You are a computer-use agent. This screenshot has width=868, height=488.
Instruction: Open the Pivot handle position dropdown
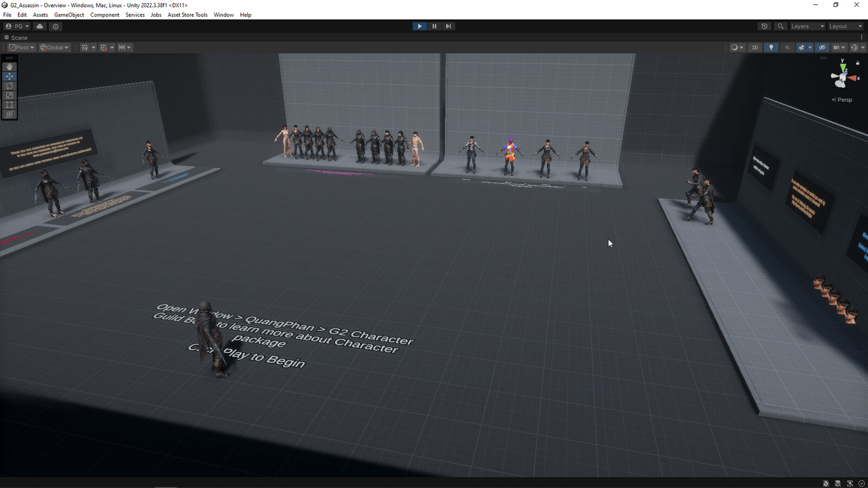pos(21,47)
